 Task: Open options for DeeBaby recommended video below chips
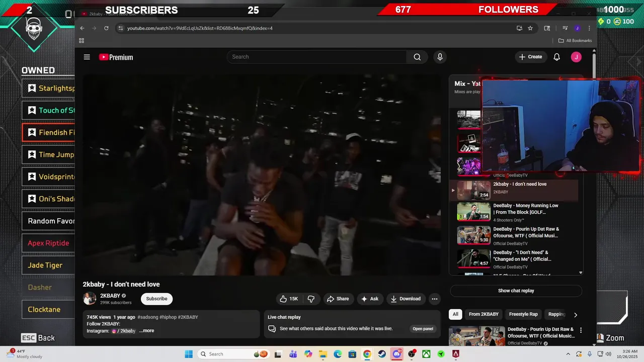[581, 330]
